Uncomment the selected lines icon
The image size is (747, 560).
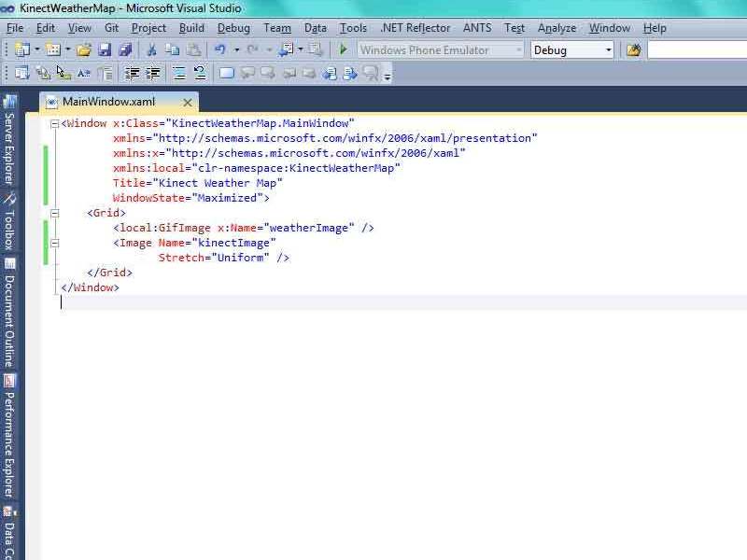coord(200,74)
